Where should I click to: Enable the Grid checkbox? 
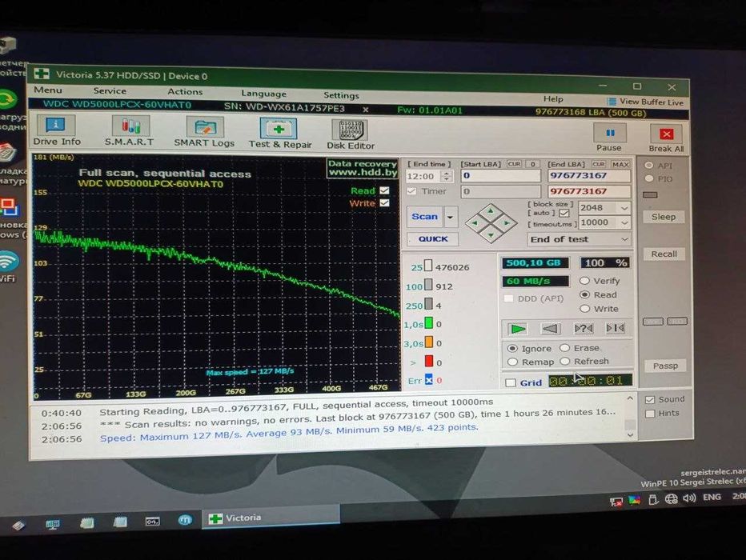(511, 382)
